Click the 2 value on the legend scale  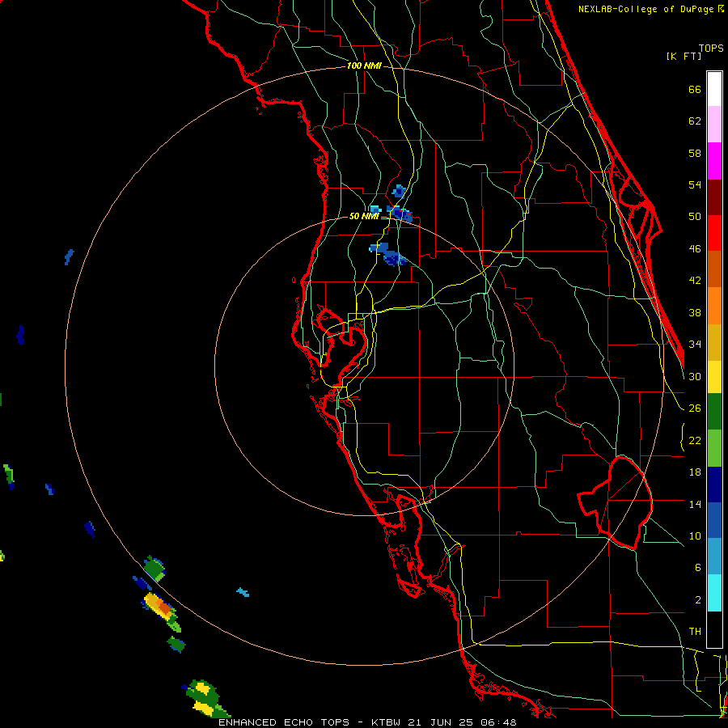tap(697, 600)
